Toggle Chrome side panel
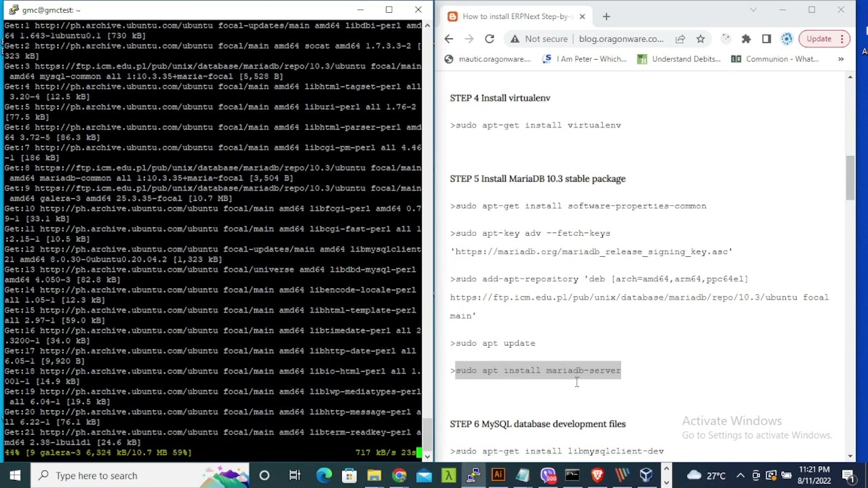Viewport: 868px width, 488px height. (x=766, y=39)
